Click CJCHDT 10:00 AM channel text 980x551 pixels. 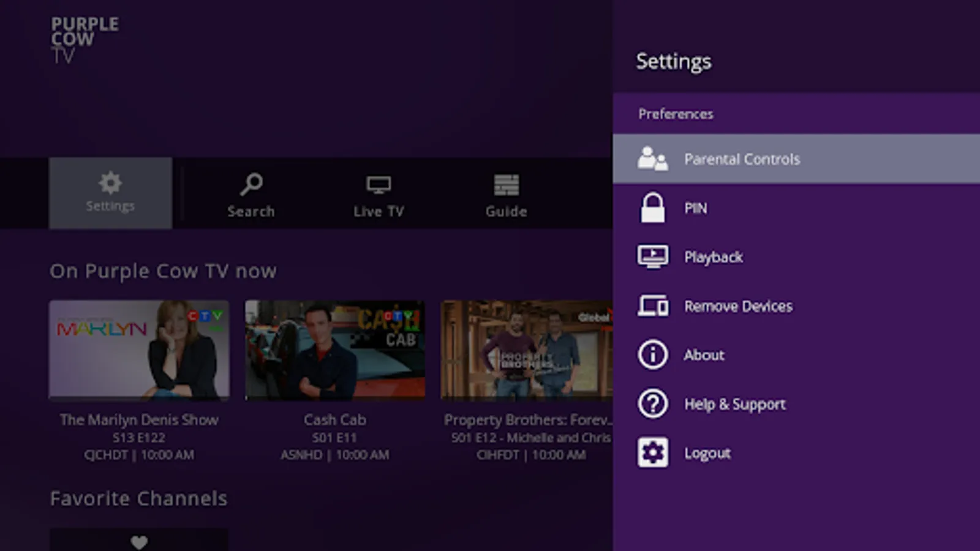point(139,455)
